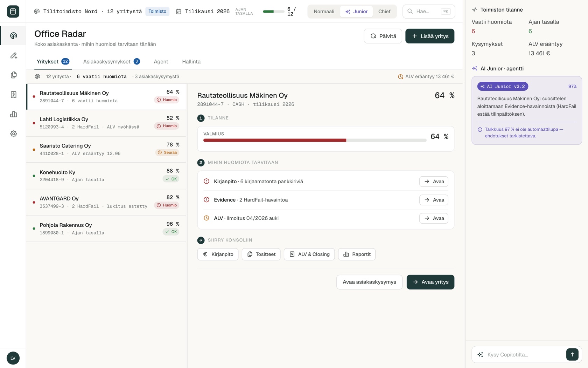
Task: Open the receipt dollar sidebar icon
Action: (13, 95)
